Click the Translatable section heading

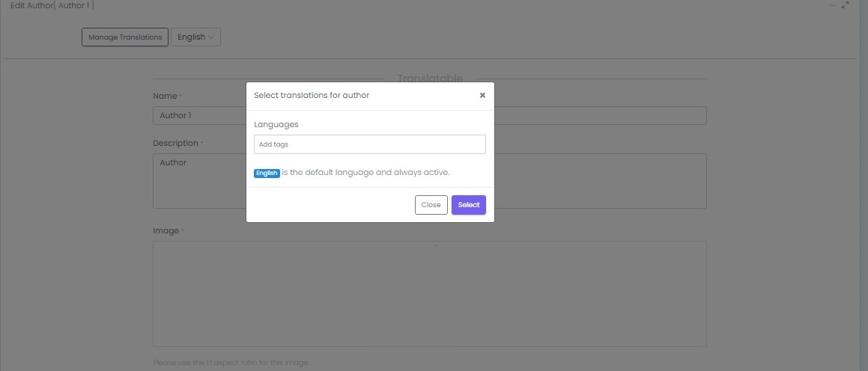point(430,79)
